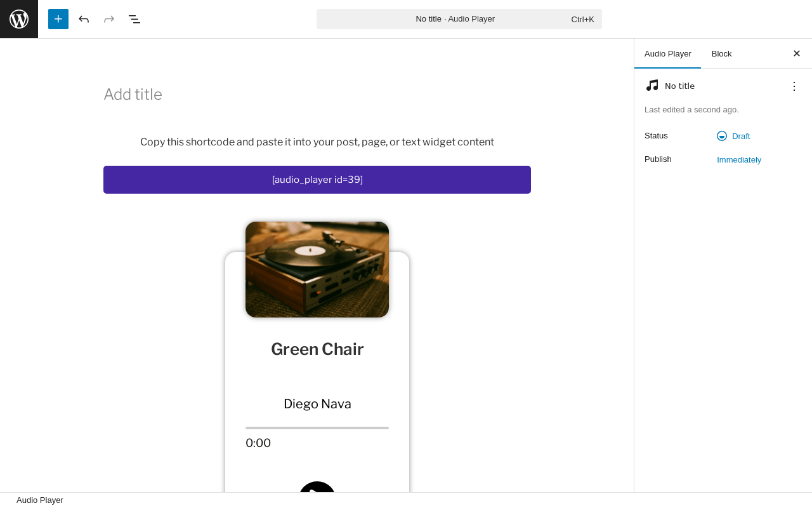This screenshot has width=812, height=508.
Task: Click the play button on the player
Action: coord(317,487)
